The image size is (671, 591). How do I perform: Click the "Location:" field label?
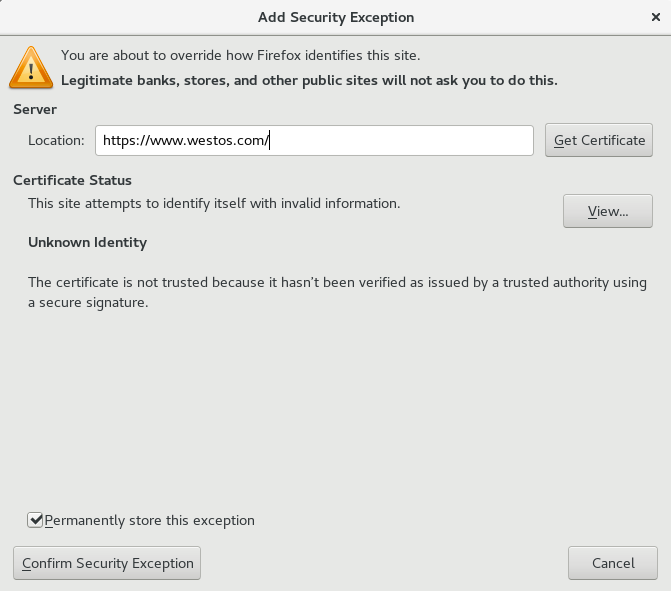pos(56,141)
